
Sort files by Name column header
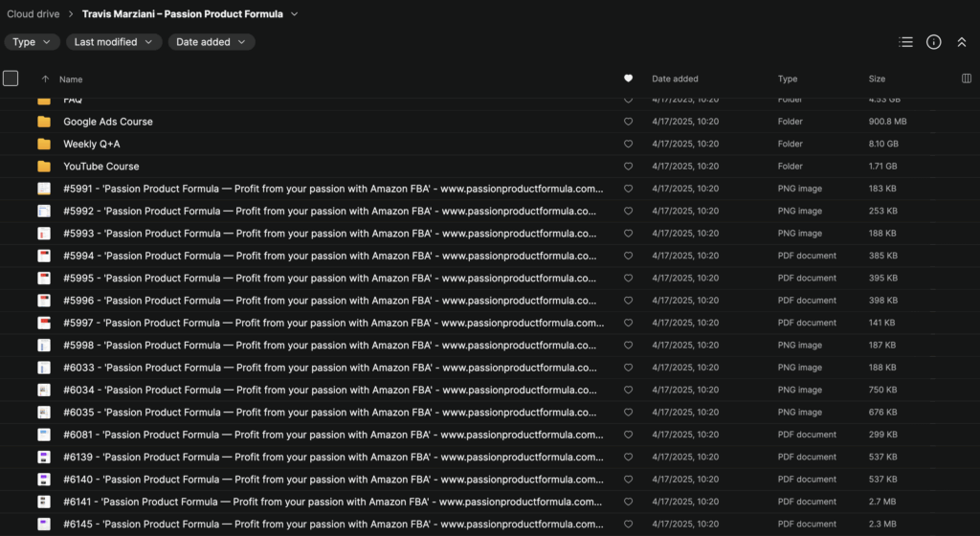71,79
